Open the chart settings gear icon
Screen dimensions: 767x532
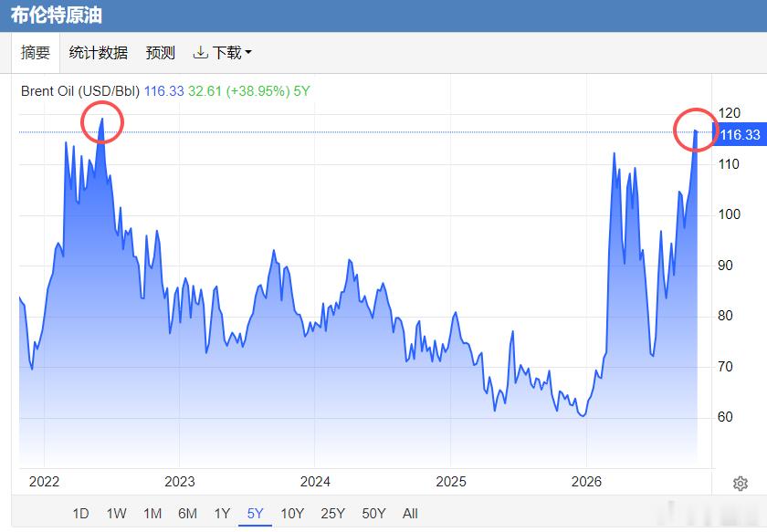pos(741,484)
